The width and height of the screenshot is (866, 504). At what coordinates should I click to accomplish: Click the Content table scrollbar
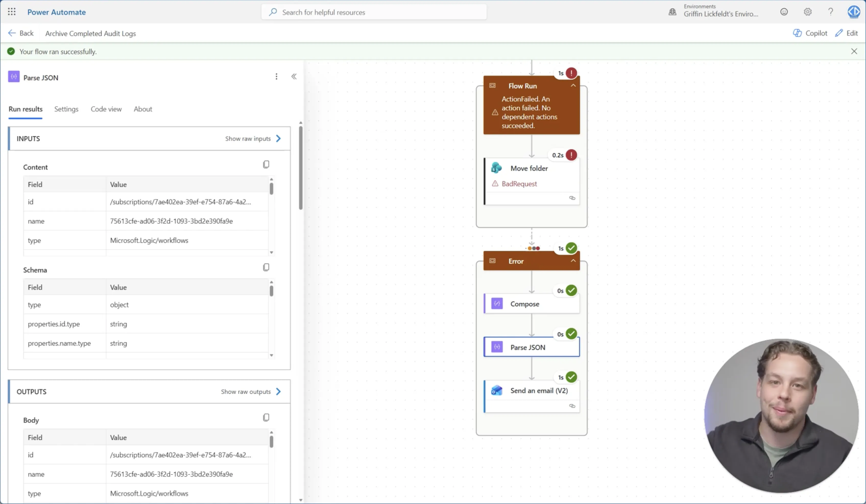point(271,189)
